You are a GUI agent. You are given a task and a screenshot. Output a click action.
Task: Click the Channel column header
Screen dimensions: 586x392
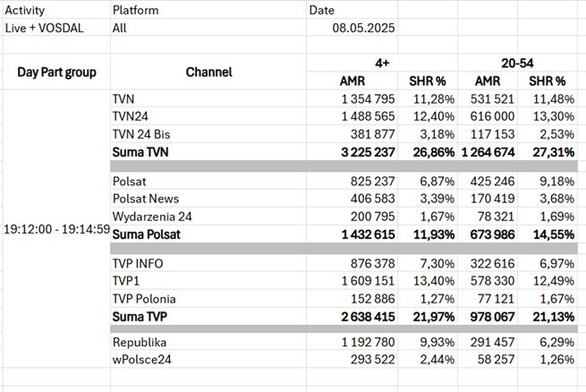pyautogui.click(x=208, y=72)
